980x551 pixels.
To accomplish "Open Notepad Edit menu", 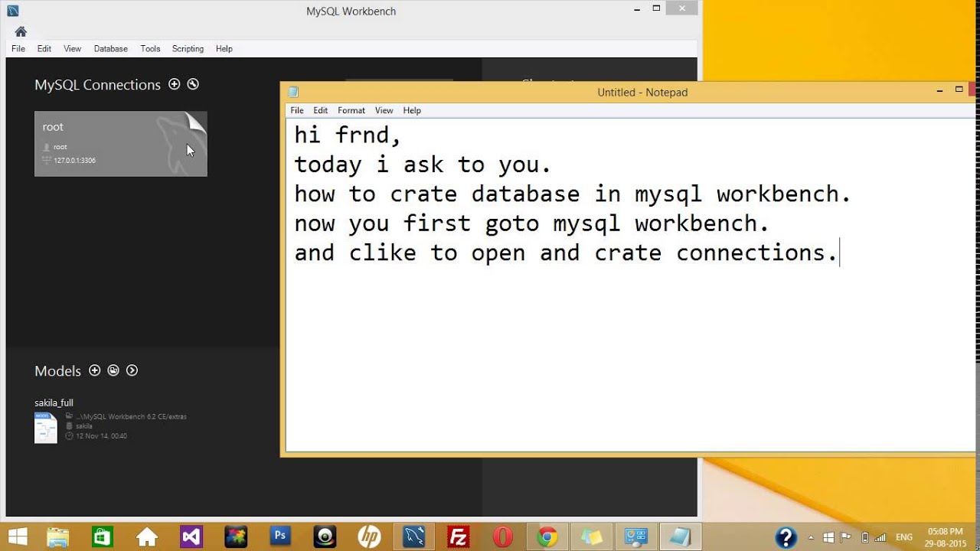I will [x=321, y=110].
